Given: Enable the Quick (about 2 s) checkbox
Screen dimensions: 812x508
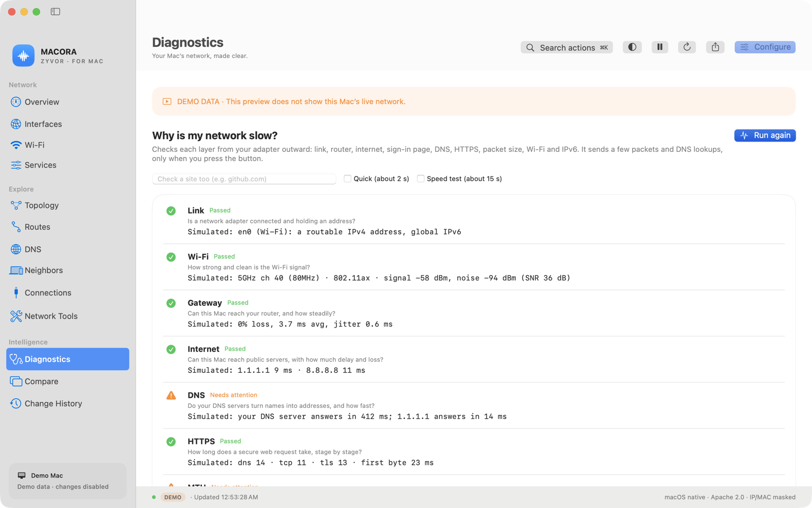Looking at the screenshot, I should (x=348, y=178).
